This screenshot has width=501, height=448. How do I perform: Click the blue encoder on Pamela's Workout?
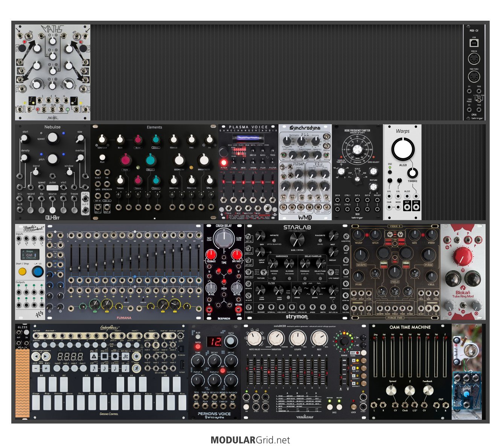coord(38,272)
